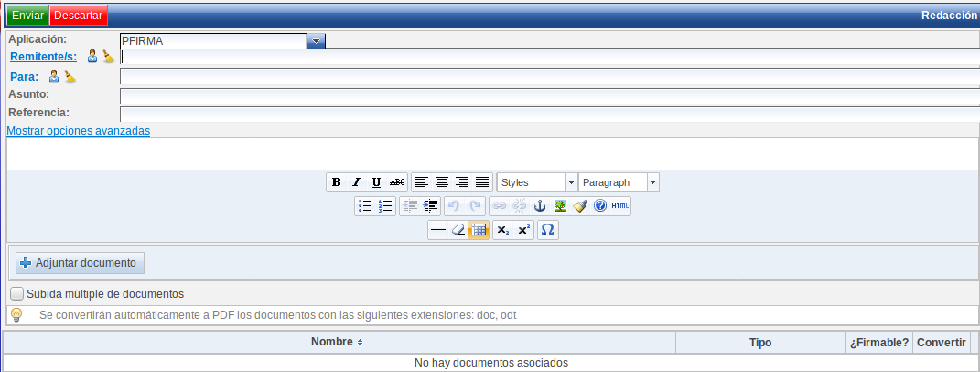Enable Subida múltiple de documentos checkbox
Viewport: 980px width, 372px height.
click(16, 293)
